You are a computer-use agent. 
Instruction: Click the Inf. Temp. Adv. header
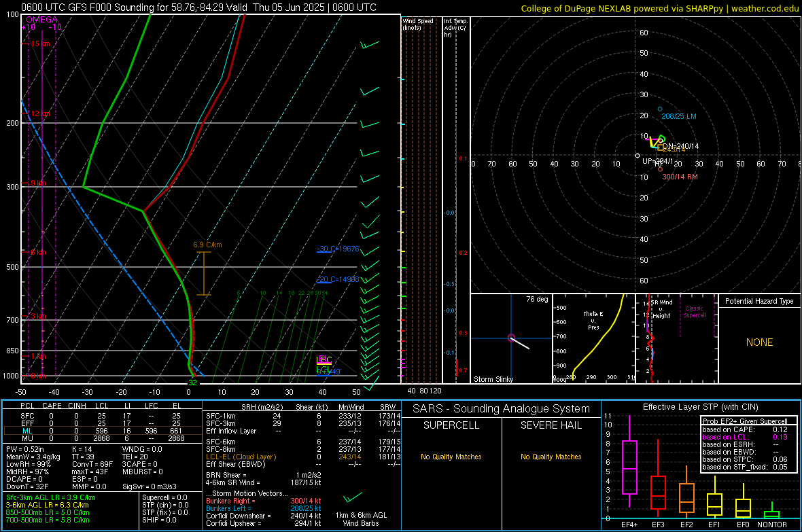pyautogui.click(x=455, y=27)
